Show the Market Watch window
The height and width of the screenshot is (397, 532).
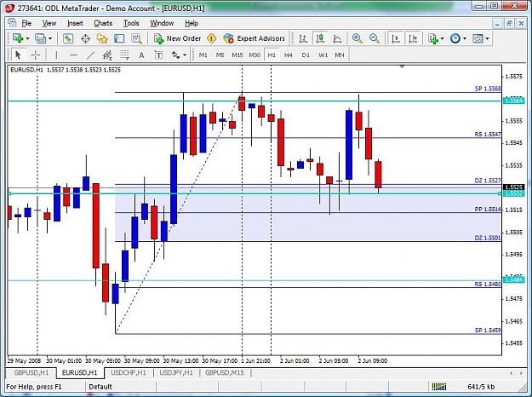coord(68,38)
